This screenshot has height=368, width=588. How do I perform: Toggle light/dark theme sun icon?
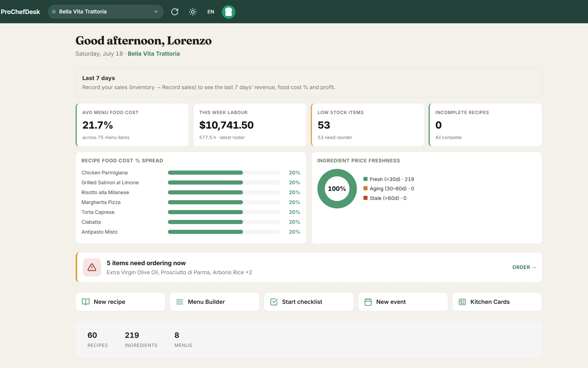(193, 12)
